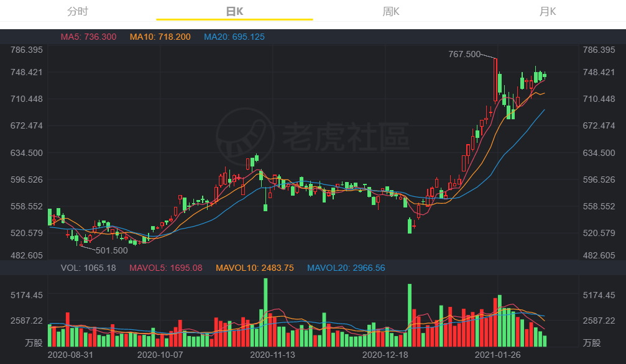Image resolution: width=626 pixels, height=364 pixels.
Task: Click the 501.500 low price annotation
Action: pyautogui.click(x=112, y=250)
